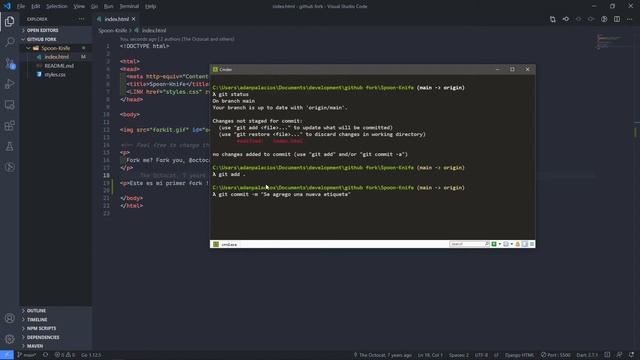The width and height of the screenshot is (640, 360).
Task: Click the notifications bell in status bar
Action: pos(631,355)
